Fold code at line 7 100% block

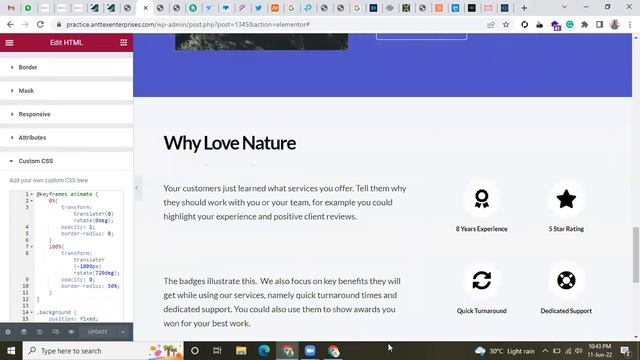click(32, 247)
